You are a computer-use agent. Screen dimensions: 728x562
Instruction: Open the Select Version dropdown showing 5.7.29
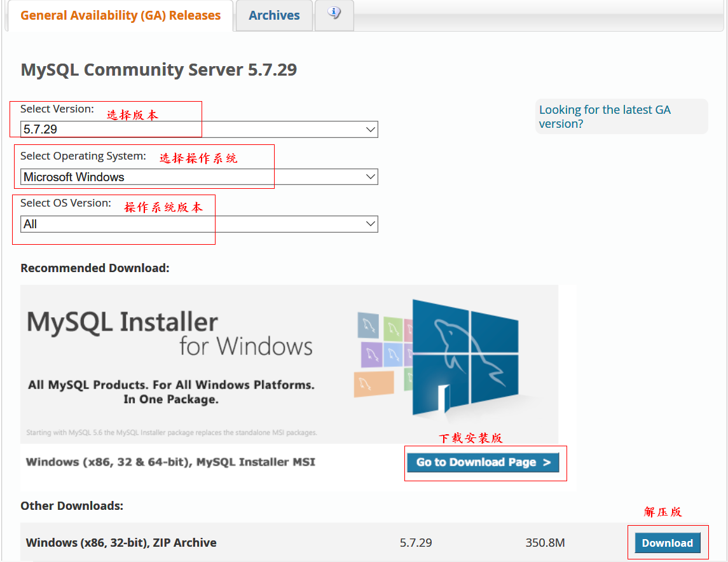click(199, 129)
